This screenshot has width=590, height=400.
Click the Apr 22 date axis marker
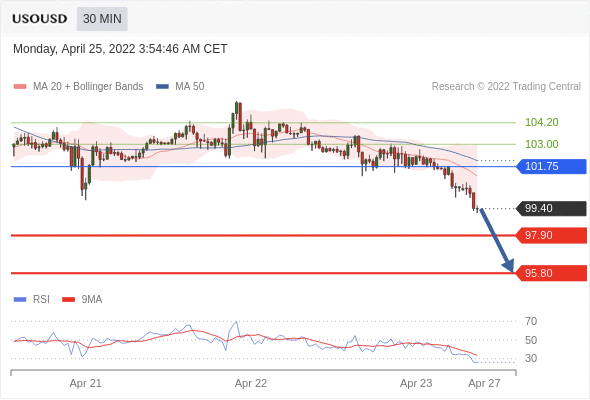click(251, 383)
